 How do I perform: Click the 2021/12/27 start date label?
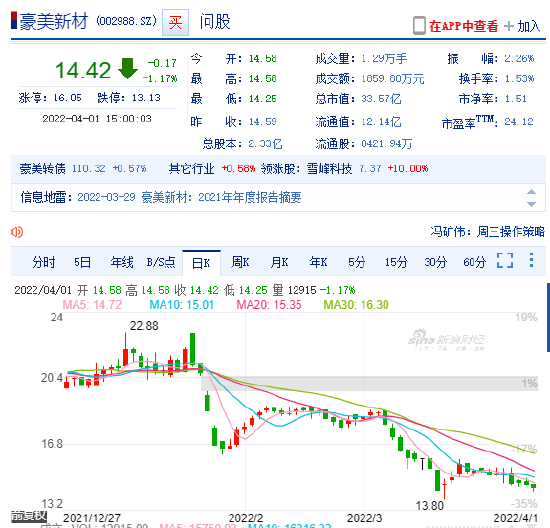pyautogui.click(x=92, y=518)
